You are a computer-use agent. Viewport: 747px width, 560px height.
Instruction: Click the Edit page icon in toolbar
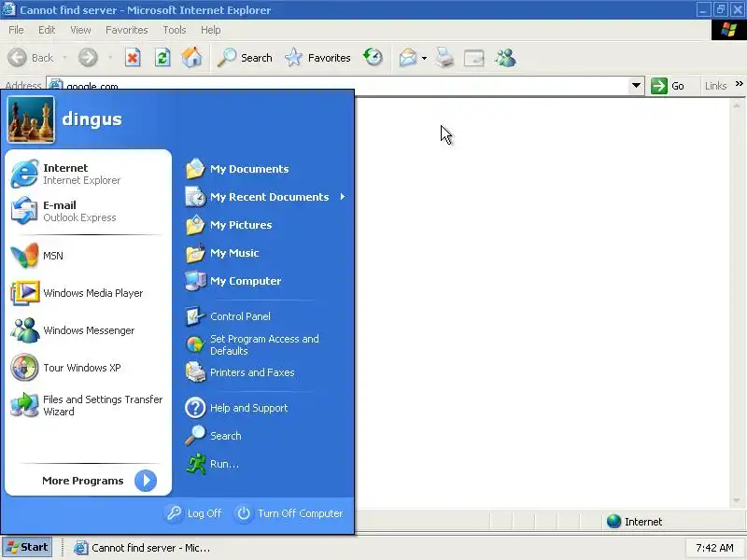(474, 58)
